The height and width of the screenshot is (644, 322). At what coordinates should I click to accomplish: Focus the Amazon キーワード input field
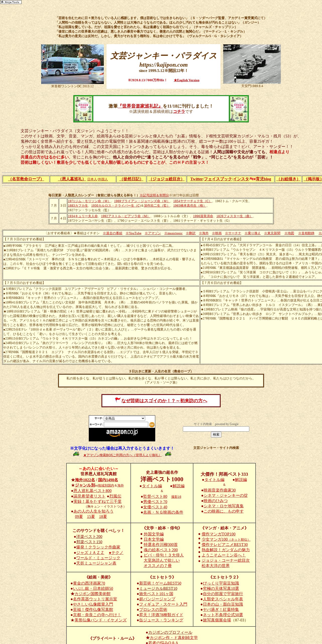[126, 424]
